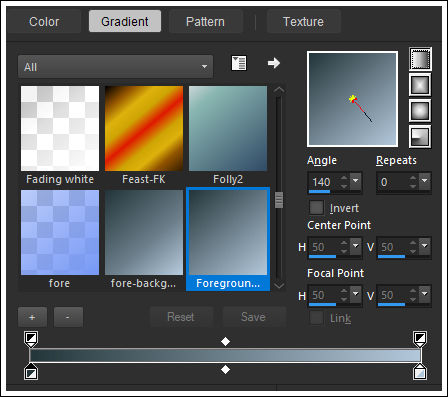Enable the Invert checkbox

[x=316, y=208]
